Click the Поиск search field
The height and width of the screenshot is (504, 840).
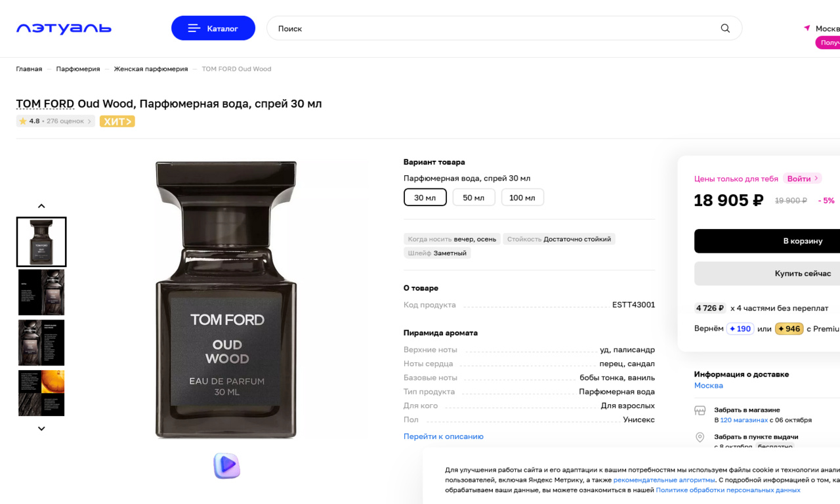492,28
